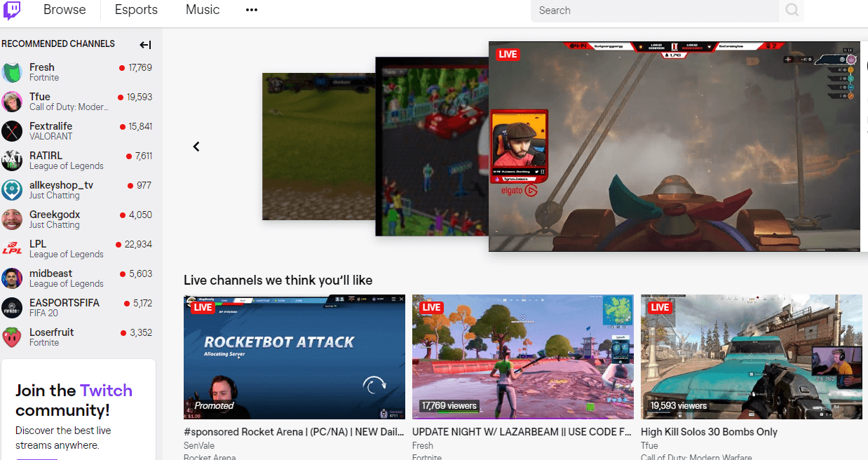This screenshot has height=460, width=868.
Task: Go to the Music tab
Action: (203, 10)
